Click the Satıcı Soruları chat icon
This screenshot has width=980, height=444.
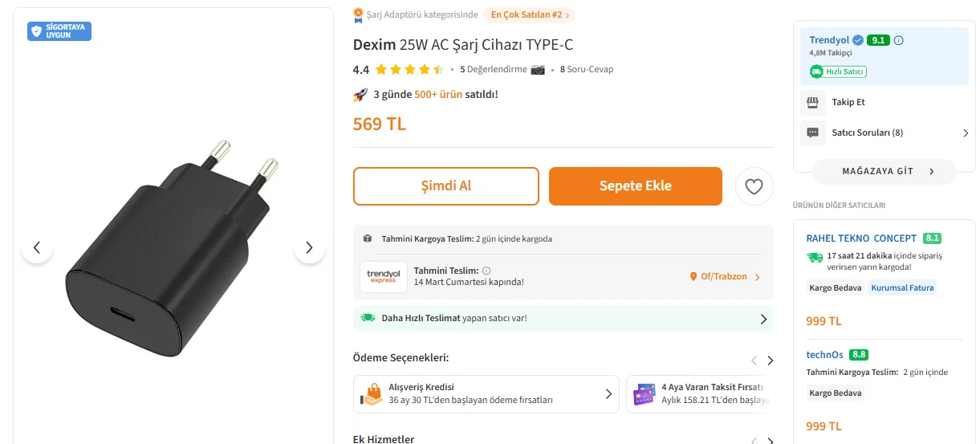[812, 132]
